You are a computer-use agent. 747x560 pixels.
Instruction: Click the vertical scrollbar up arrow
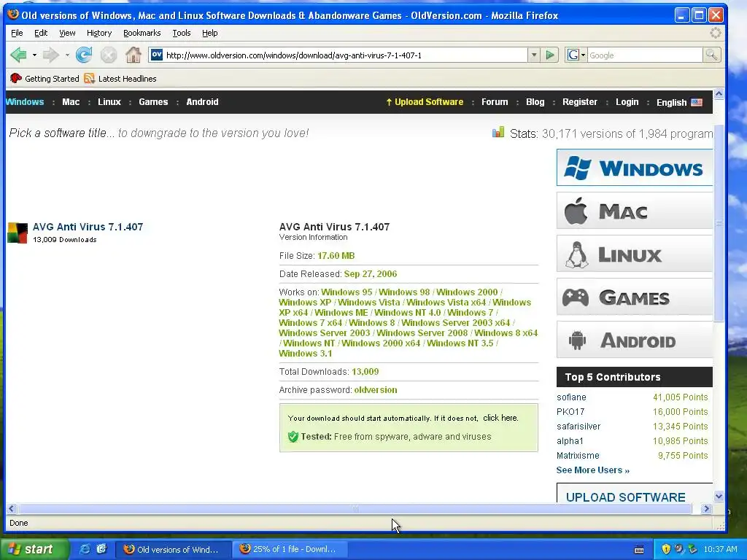(x=719, y=94)
